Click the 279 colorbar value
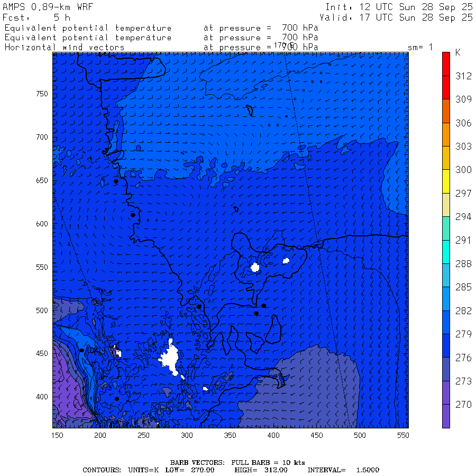This screenshot has width=476, height=476. point(463,334)
